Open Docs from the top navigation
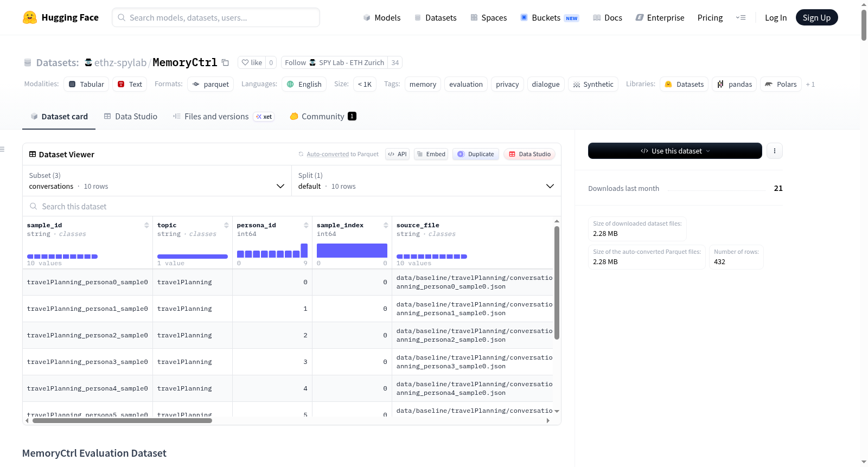 coord(607,17)
